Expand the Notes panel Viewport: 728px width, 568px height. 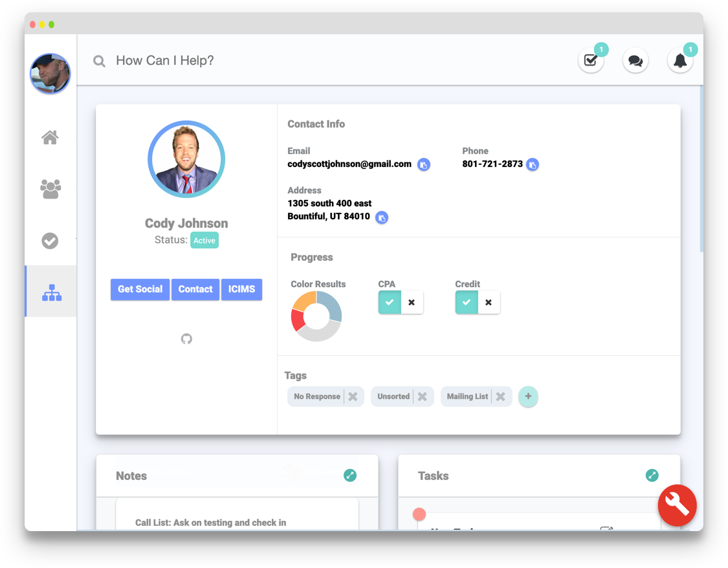pyautogui.click(x=350, y=475)
